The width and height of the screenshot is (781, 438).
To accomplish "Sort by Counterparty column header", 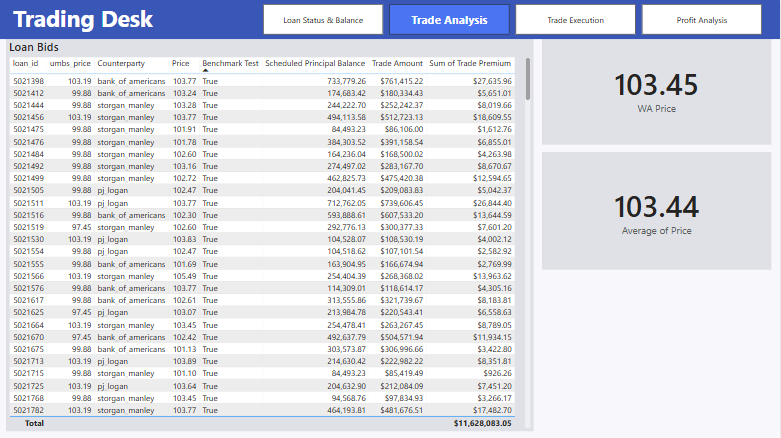I will point(121,63).
